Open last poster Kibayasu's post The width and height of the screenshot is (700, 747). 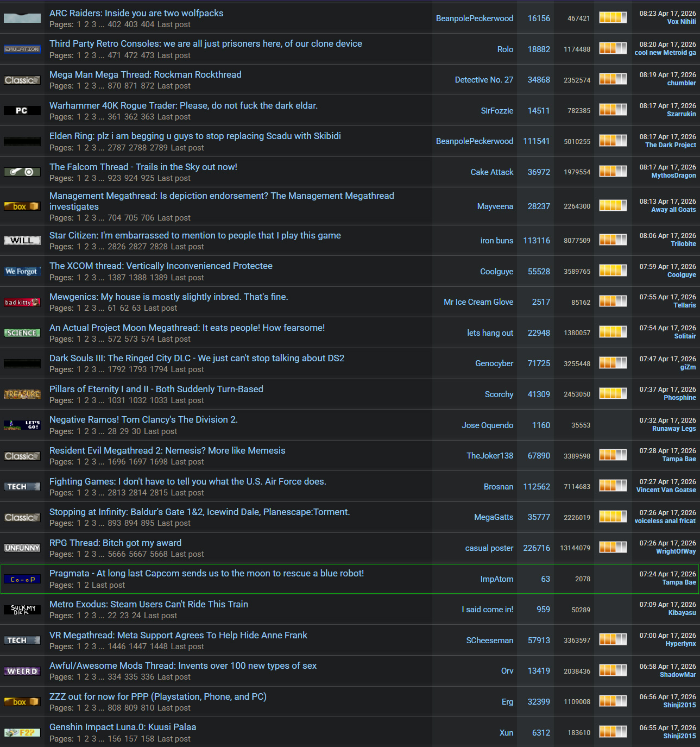[682, 613]
